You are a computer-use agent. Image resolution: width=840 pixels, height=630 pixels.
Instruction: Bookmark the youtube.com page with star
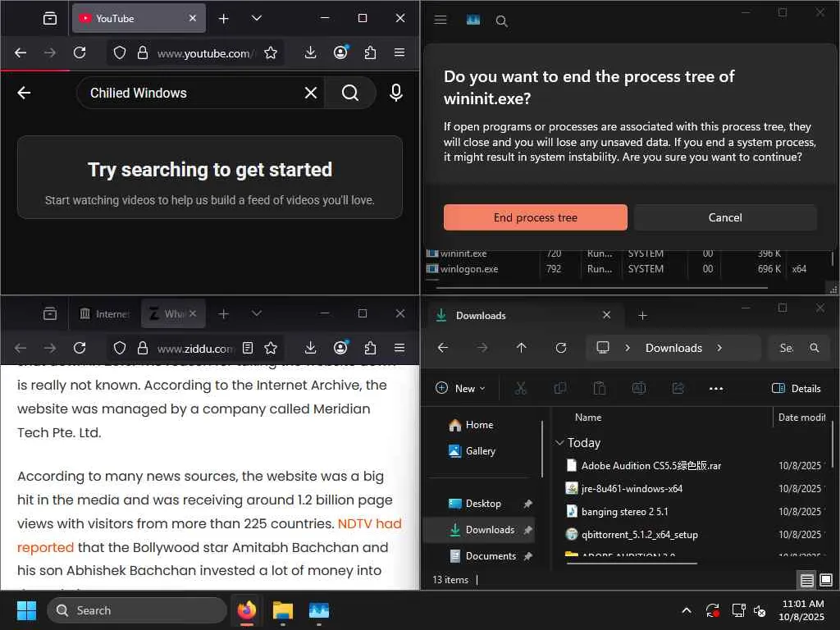271,52
